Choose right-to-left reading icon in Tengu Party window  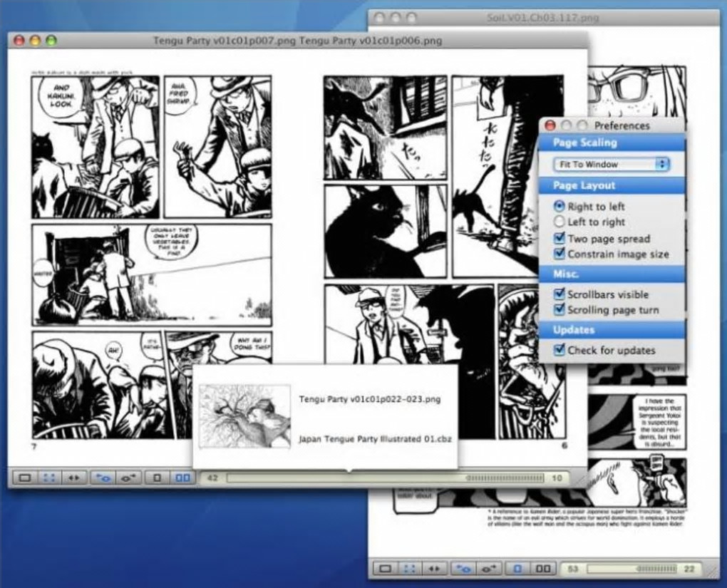tap(102, 477)
